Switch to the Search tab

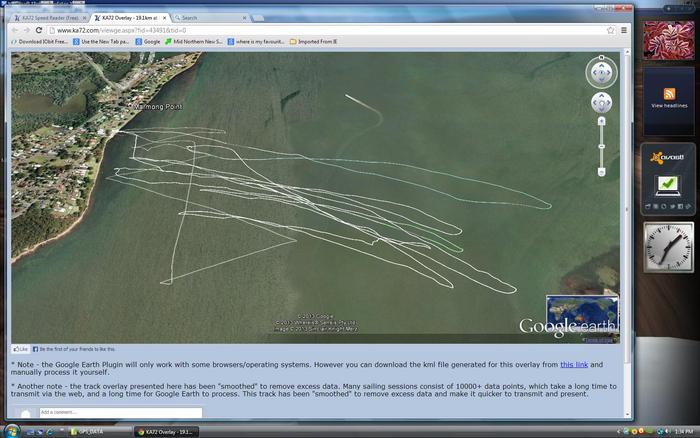coord(200,17)
